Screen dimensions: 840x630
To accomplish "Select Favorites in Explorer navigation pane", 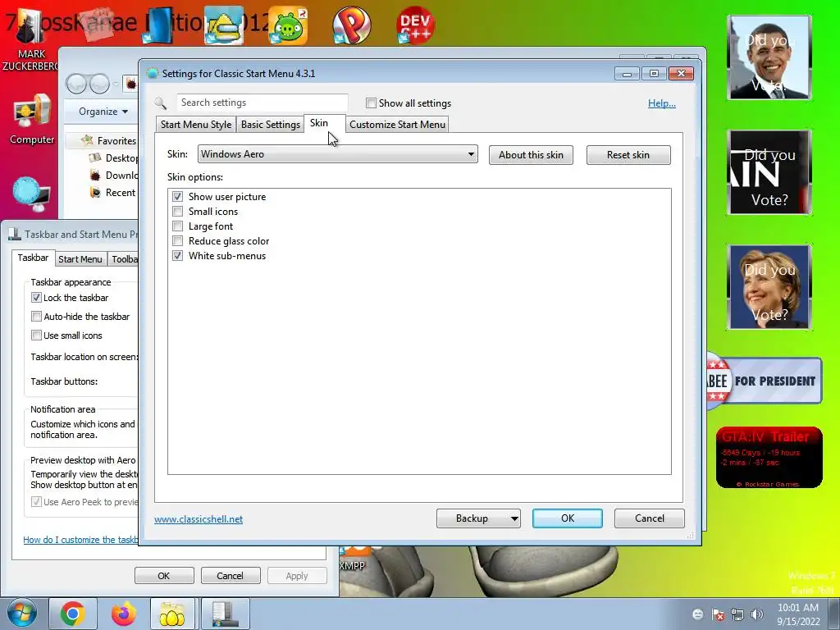I will pyautogui.click(x=109, y=140).
